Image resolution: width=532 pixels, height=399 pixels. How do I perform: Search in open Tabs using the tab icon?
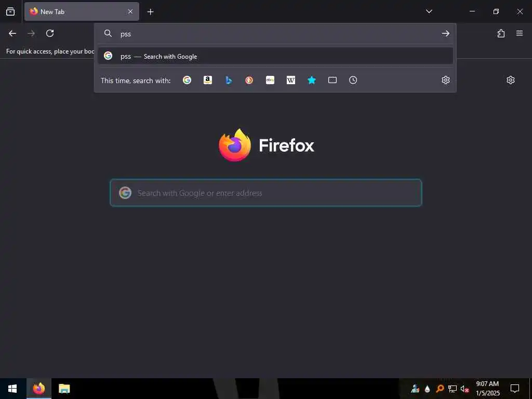(x=332, y=80)
